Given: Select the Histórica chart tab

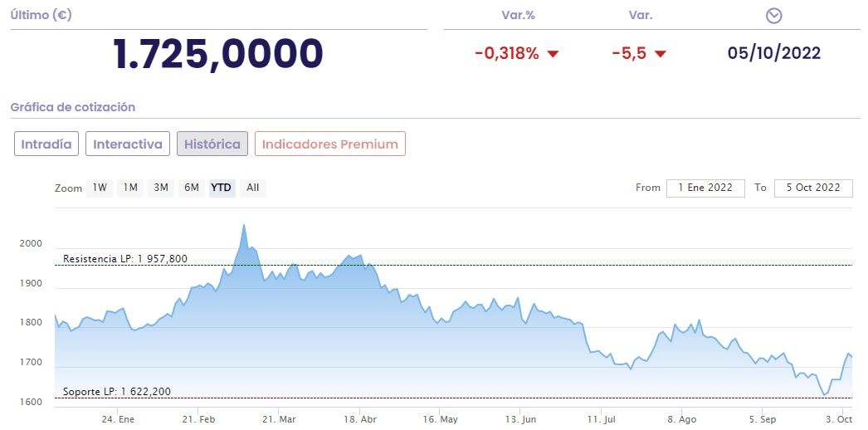Looking at the screenshot, I should (x=212, y=144).
